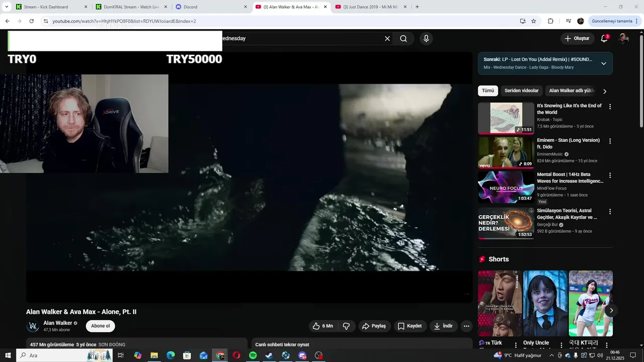This screenshot has width=644, height=362.
Task: Open options for It's Snowing Like video
Action: 610,107
